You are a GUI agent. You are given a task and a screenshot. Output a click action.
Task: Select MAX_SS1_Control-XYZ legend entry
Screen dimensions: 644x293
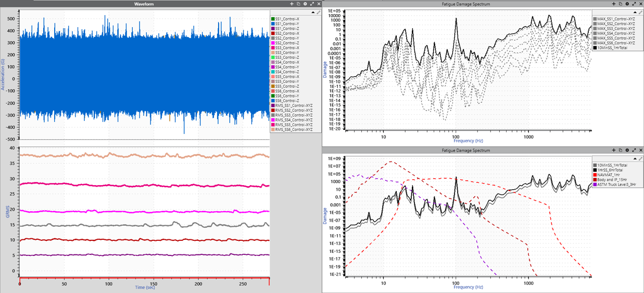(614, 19)
